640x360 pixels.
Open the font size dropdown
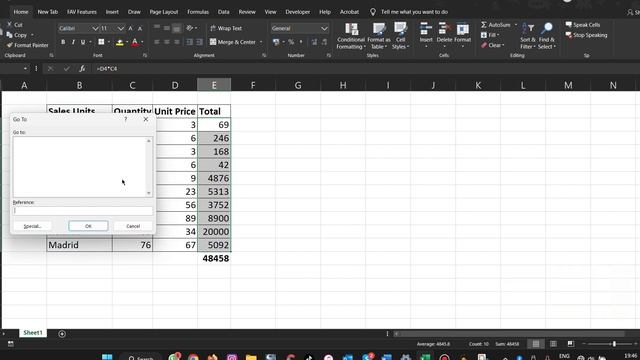pos(120,28)
